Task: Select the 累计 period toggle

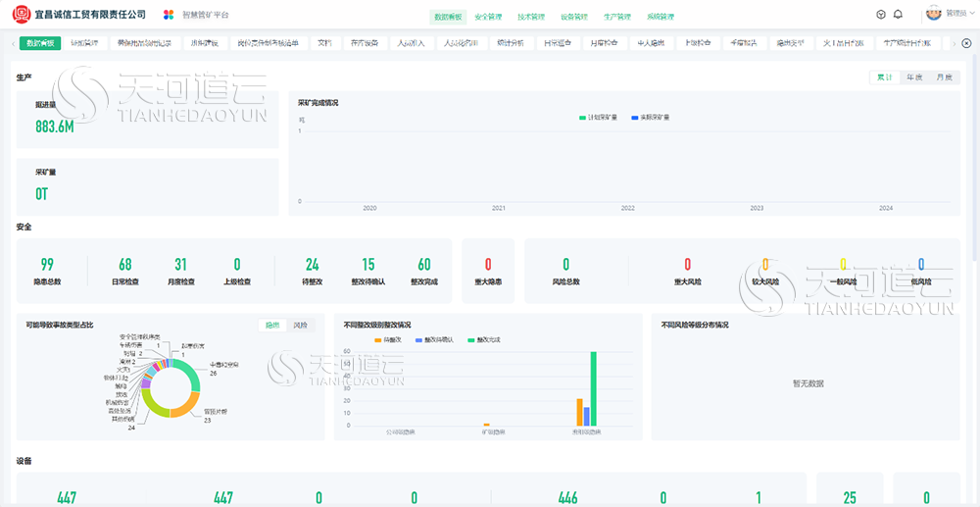Action: tap(884, 77)
